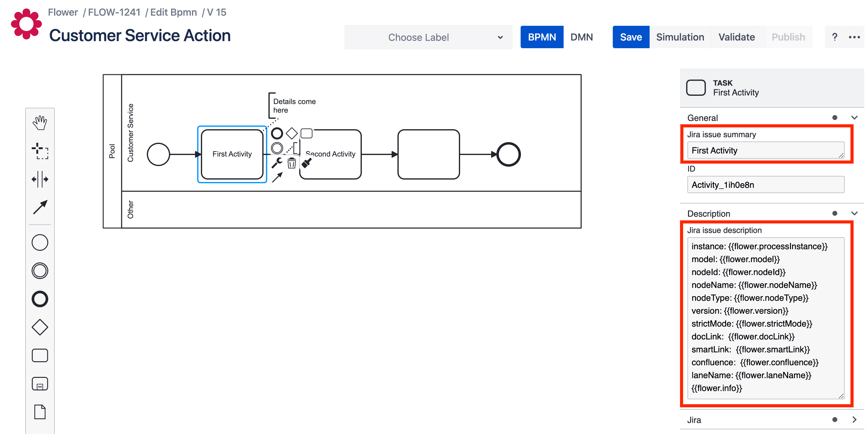Activate the create/remove space tool
The image size is (868, 434).
pos(40,179)
